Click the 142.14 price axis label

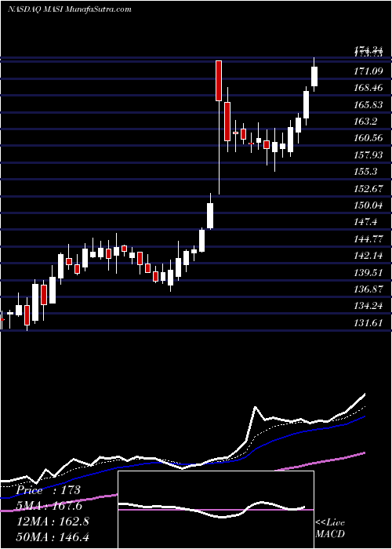pyautogui.click(x=368, y=256)
